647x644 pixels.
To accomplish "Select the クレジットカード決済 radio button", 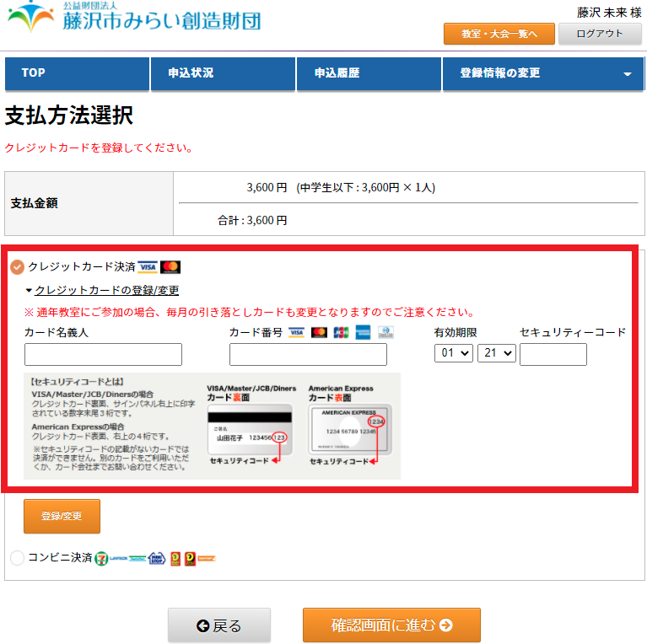I will [18, 267].
